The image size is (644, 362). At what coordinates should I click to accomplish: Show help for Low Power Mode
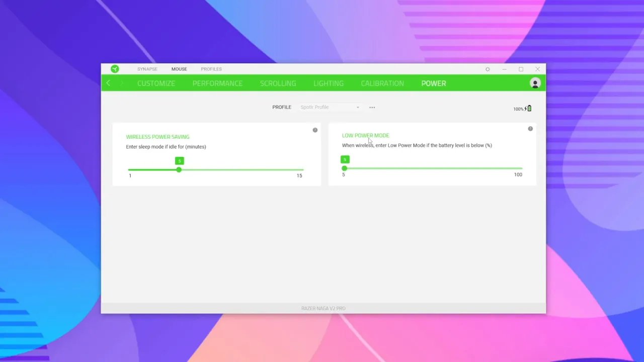(x=530, y=129)
